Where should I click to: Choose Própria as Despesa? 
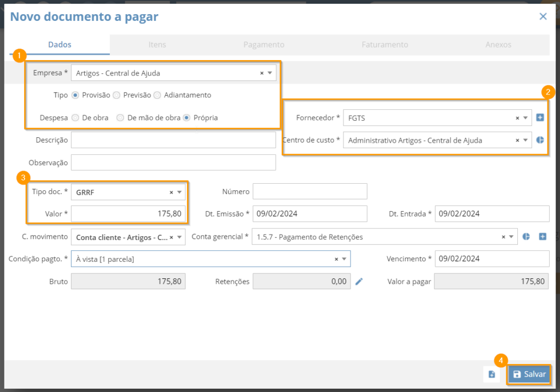(x=186, y=118)
